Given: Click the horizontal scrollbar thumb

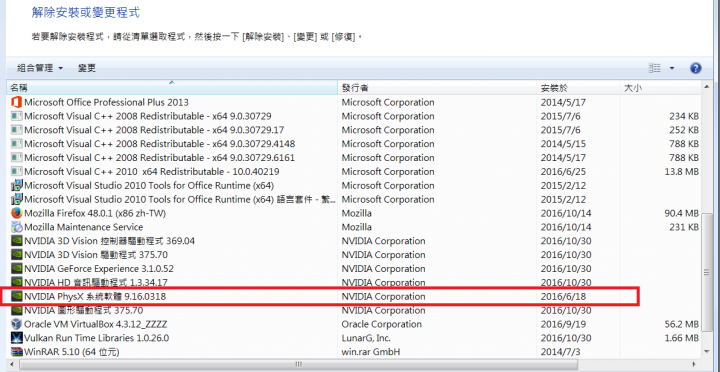Looking at the screenshot, I should click(298, 364).
